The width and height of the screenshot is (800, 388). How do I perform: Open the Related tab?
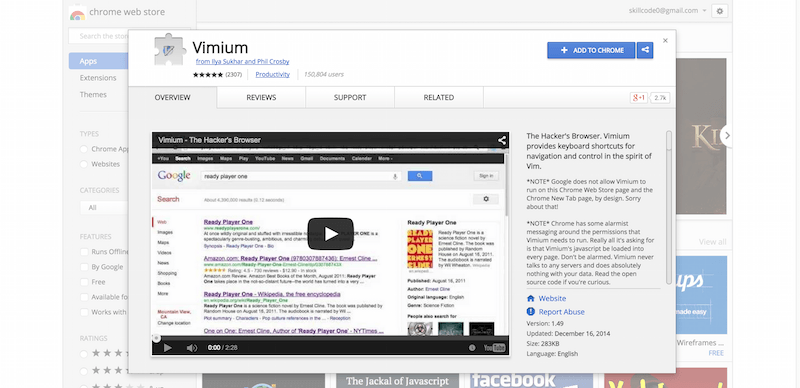coord(439,98)
